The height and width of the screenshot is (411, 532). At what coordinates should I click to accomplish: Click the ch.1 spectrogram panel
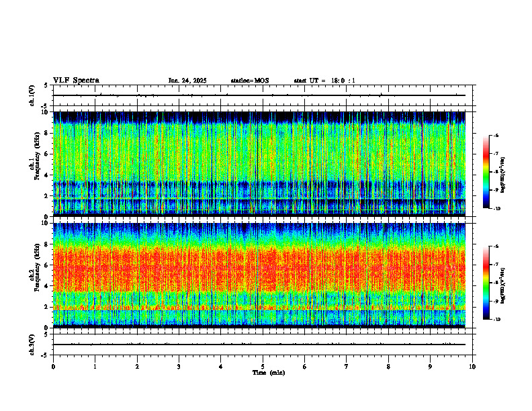point(259,164)
